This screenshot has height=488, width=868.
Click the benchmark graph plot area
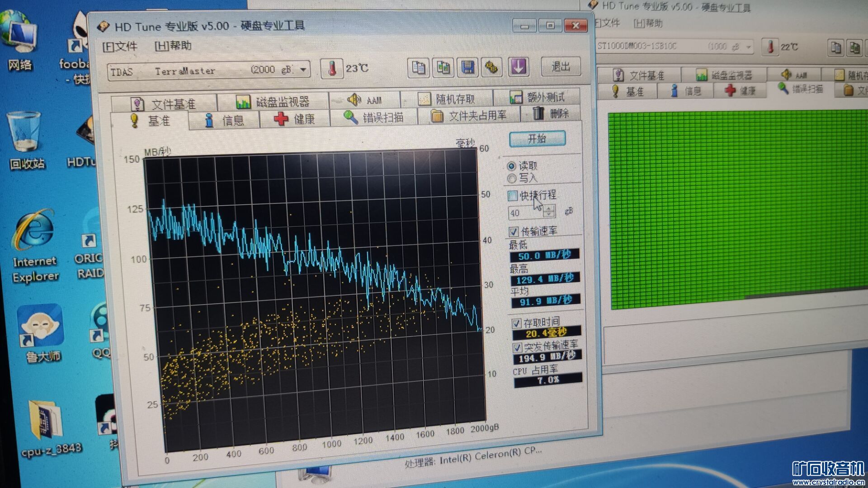(x=314, y=300)
